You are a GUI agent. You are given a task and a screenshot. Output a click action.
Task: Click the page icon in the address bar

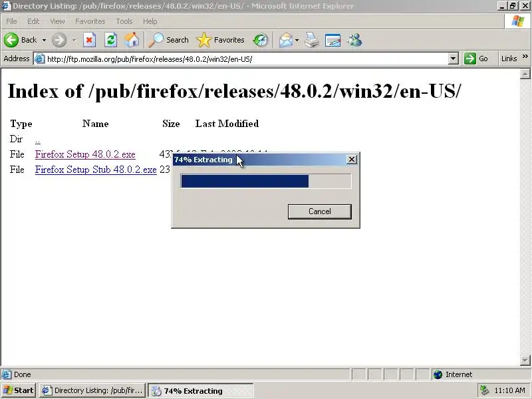pyautogui.click(x=40, y=59)
